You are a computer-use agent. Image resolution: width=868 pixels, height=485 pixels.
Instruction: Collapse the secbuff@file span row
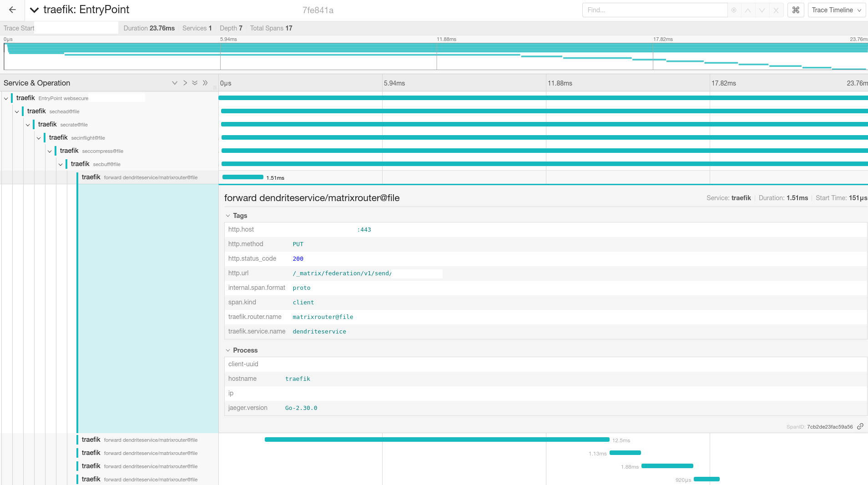pyautogui.click(x=61, y=164)
